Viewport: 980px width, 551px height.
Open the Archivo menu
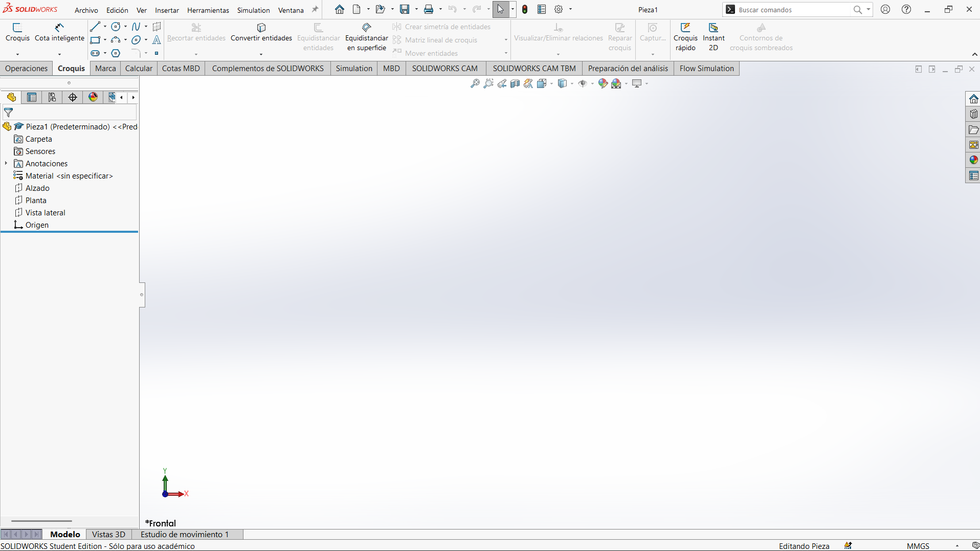coord(86,10)
